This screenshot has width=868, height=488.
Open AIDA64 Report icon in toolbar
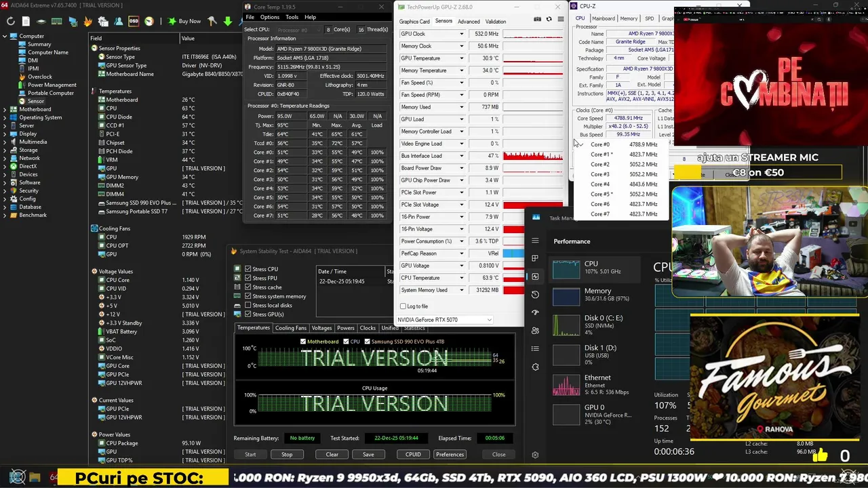pyautogui.click(x=26, y=21)
